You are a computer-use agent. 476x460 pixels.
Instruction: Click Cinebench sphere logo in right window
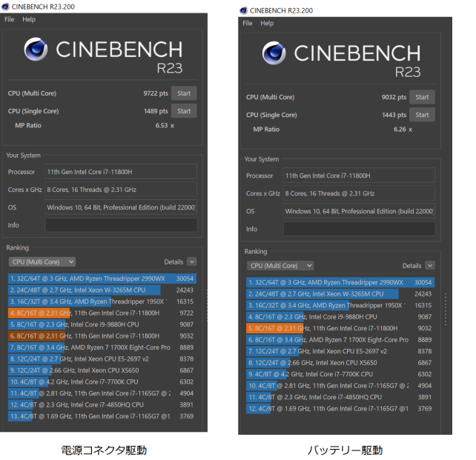pyautogui.click(x=274, y=53)
